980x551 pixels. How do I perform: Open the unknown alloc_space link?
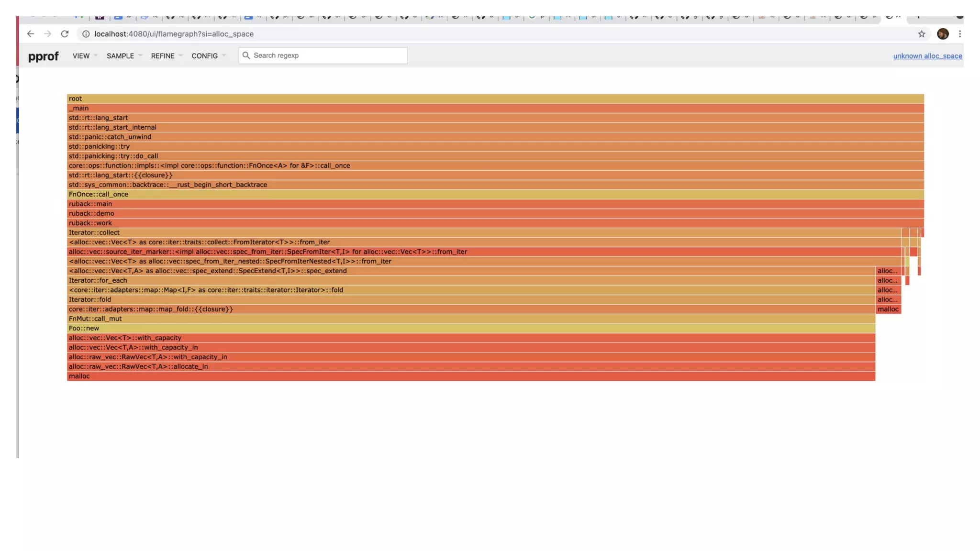point(927,56)
